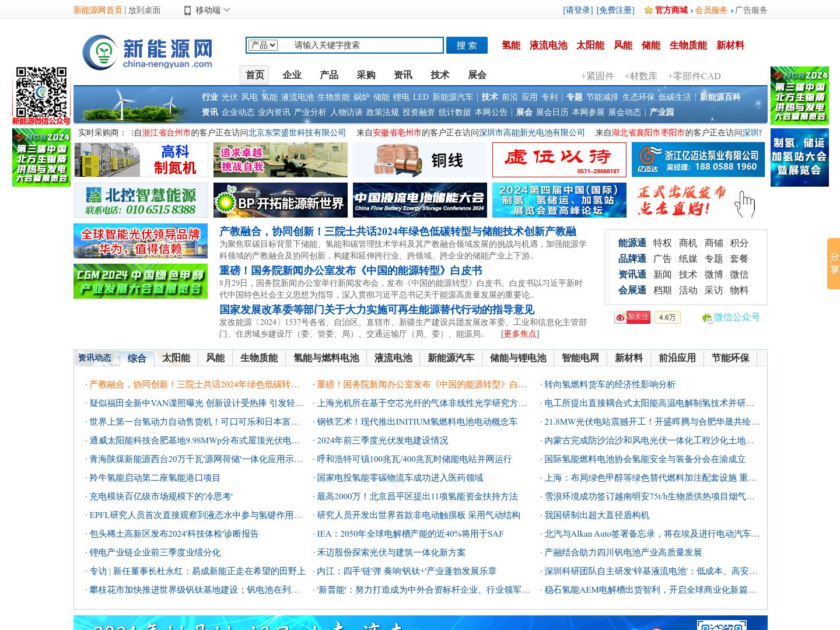Open news 2024年前三季度光伏发电建设情况

(383, 440)
